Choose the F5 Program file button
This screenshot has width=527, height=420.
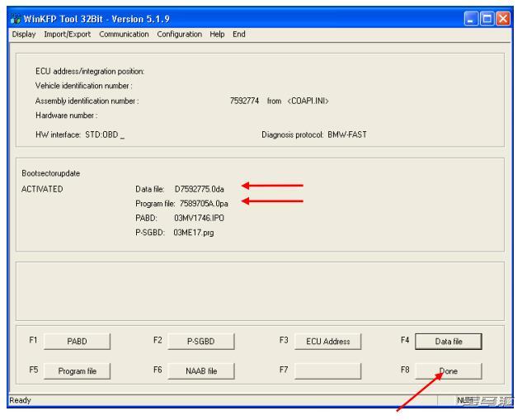click(77, 371)
